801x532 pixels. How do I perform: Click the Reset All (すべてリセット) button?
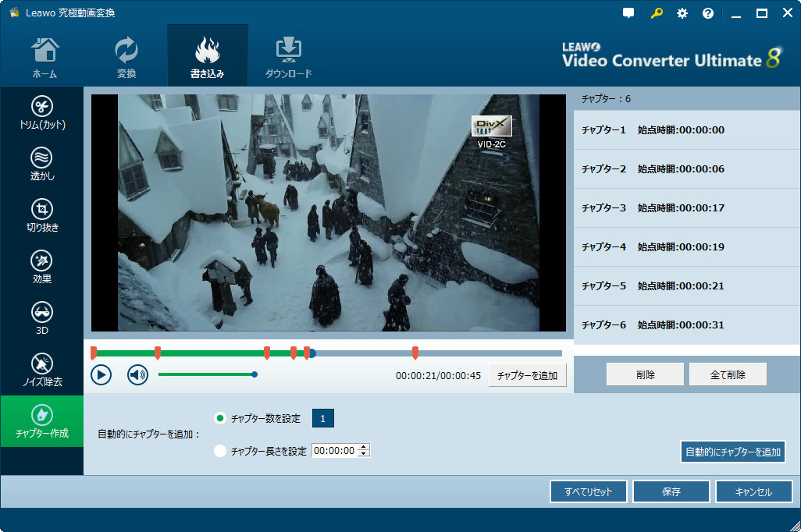[x=589, y=491]
